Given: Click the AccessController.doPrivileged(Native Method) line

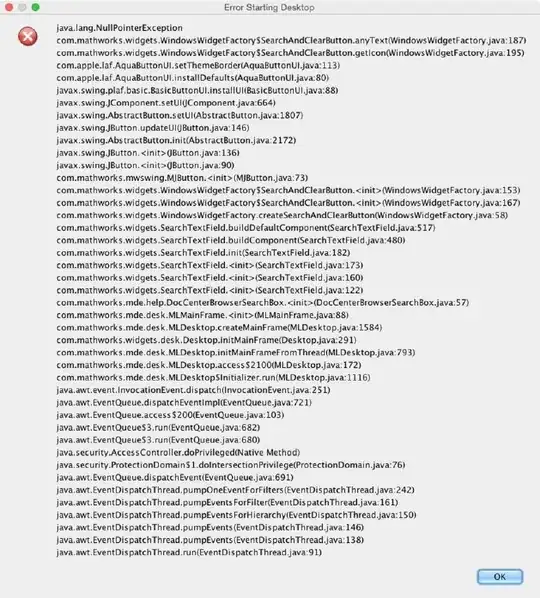Looking at the screenshot, I should click(x=178, y=452).
